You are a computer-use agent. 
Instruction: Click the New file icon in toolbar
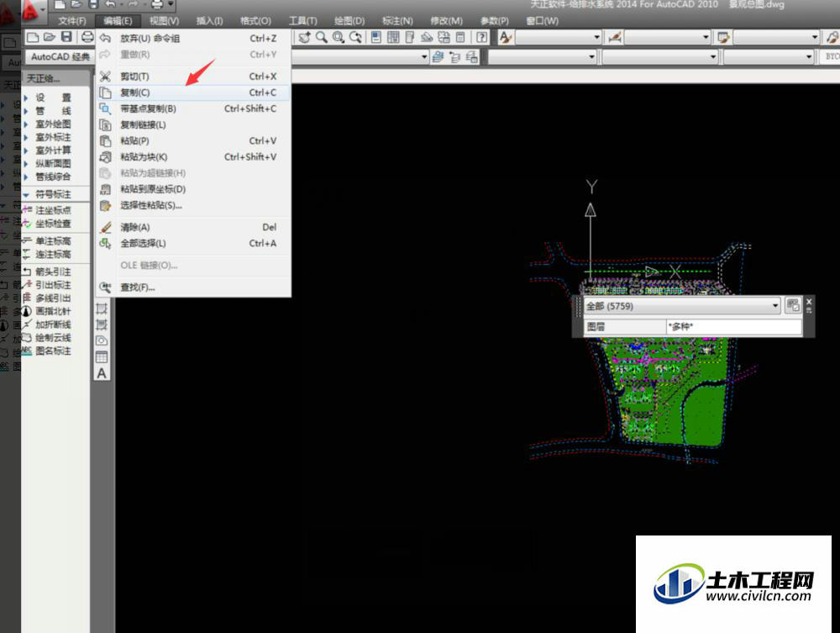[x=33, y=37]
